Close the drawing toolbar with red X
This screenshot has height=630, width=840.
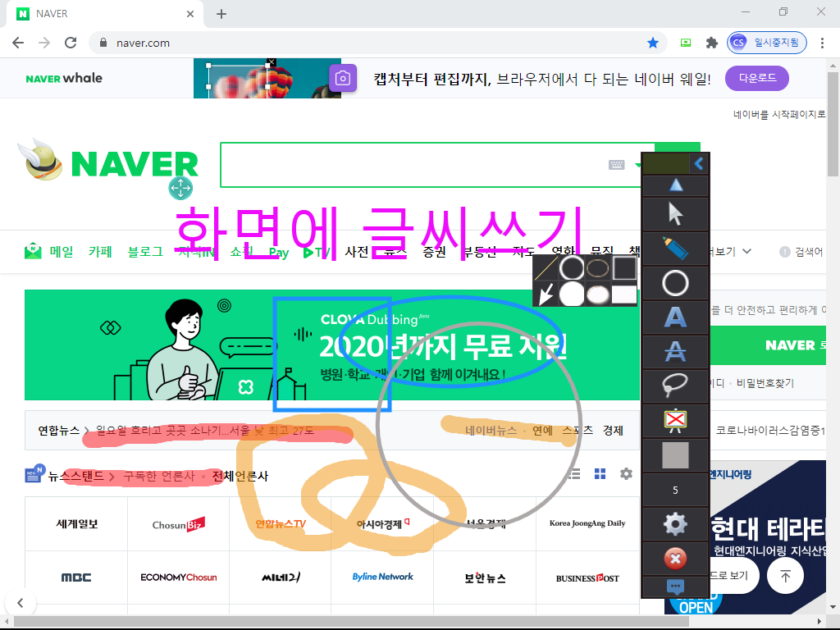675,559
